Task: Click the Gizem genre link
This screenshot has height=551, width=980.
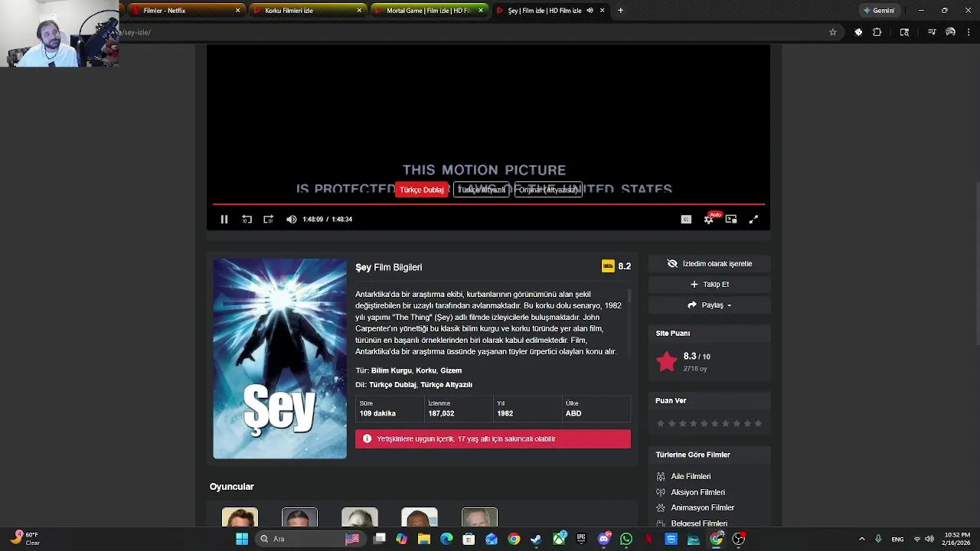Action: tap(451, 370)
